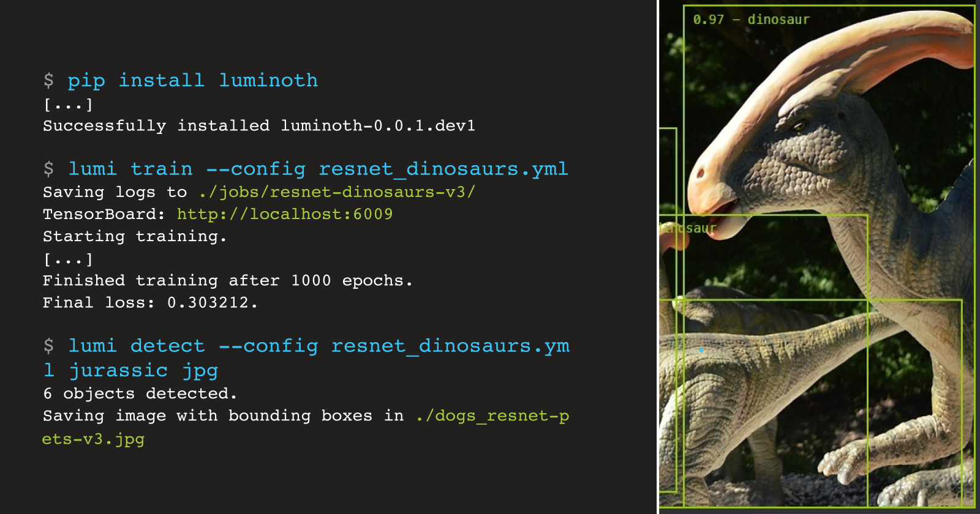Click the dollar prompt before pip install
This screenshot has height=514, width=980.
click(x=49, y=81)
